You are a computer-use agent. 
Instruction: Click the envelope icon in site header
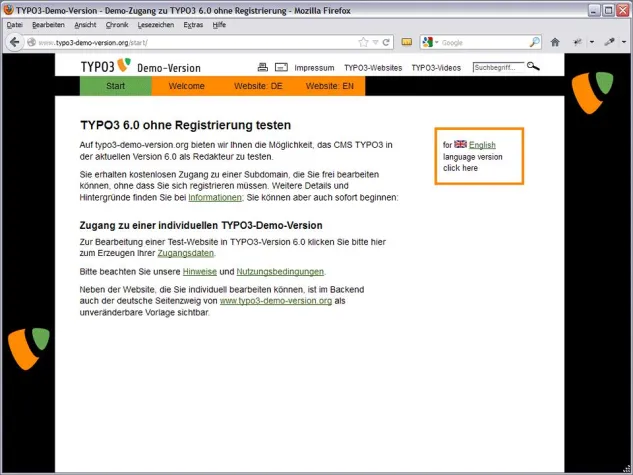tap(281, 67)
